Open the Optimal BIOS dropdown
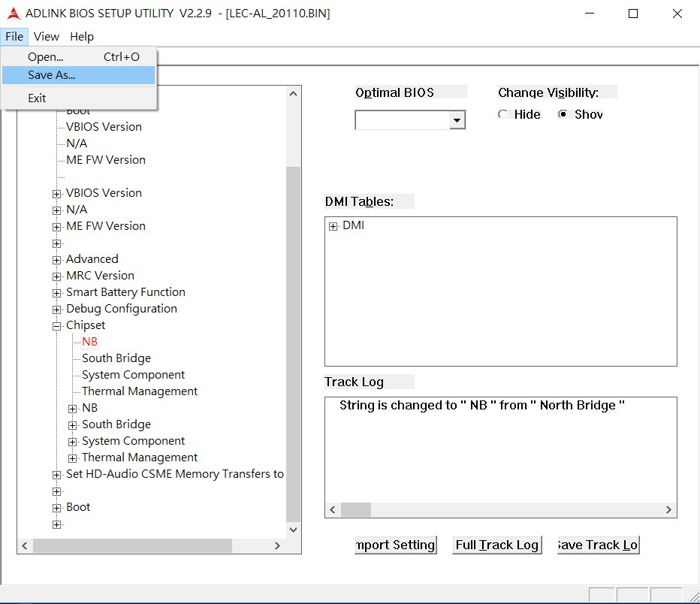 point(457,120)
